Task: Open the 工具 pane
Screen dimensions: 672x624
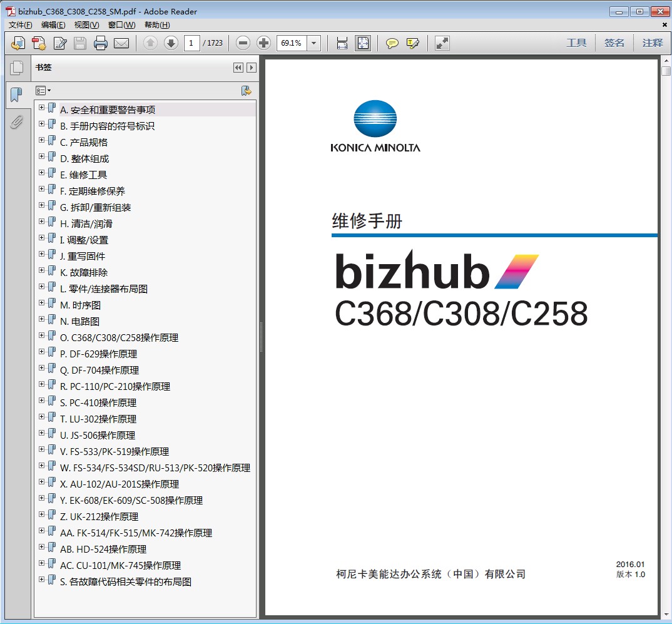Action: pos(576,43)
